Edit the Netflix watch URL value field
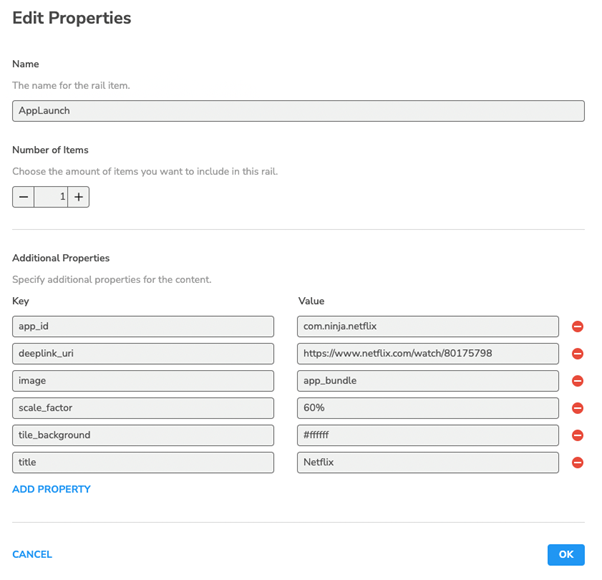Image resolution: width=602 pixels, height=580 pixels. [x=428, y=353]
